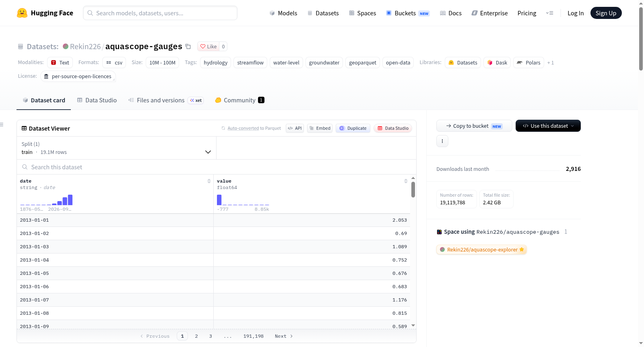Image resolution: width=644 pixels, height=347 pixels.
Task: Focus the Search this dataset field
Action: [217, 167]
